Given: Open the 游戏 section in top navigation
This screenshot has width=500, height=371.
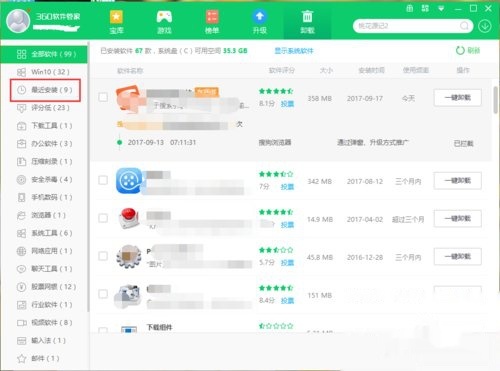Looking at the screenshot, I should point(164,22).
